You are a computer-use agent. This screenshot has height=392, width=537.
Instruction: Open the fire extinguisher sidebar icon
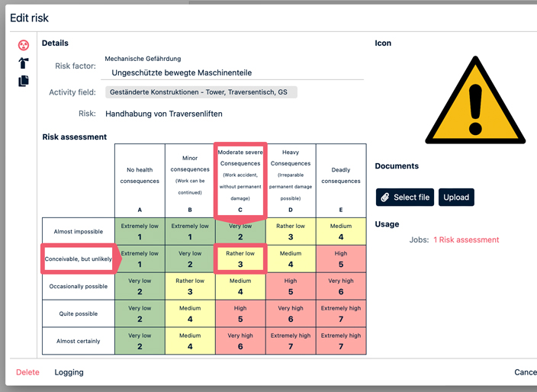[x=24, y=63]
